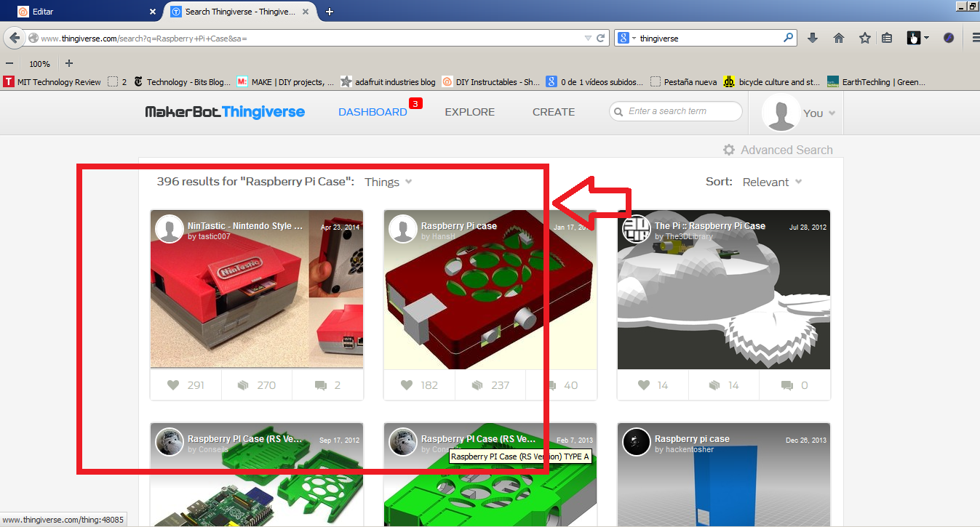Click the Enter a search term field
Image resolution: width=980 pixels, height=527 pixels.
tap(675, 111)
